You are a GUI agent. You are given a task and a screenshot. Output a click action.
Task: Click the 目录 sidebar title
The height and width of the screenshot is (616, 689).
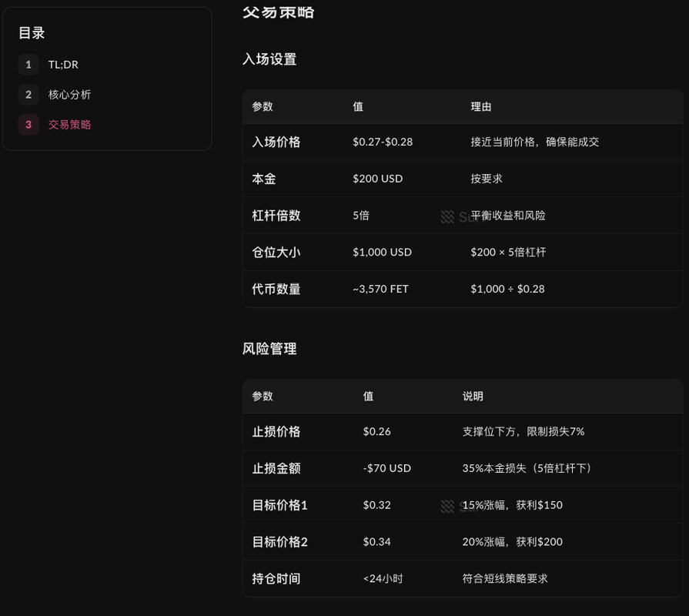pyautogui.click(x=32, y=33)
